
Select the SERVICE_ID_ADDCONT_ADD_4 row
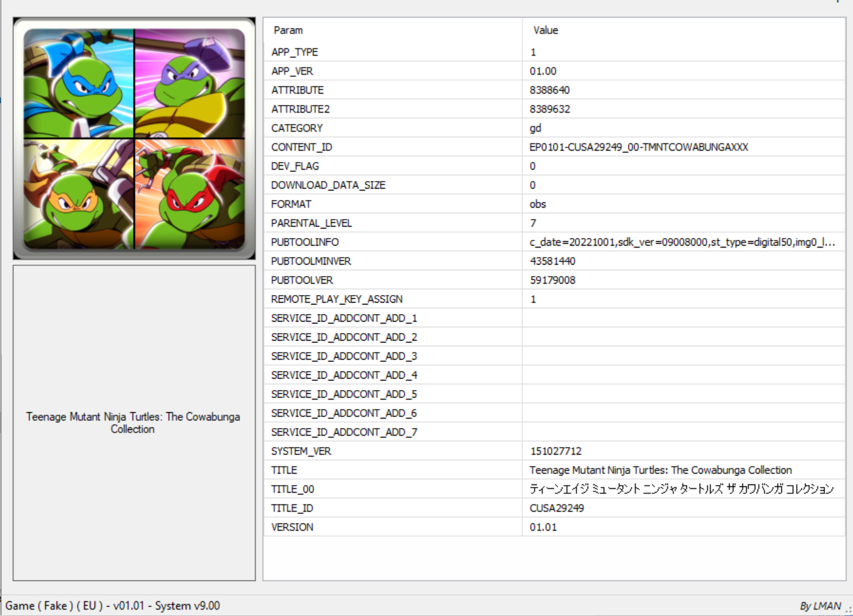555,375
